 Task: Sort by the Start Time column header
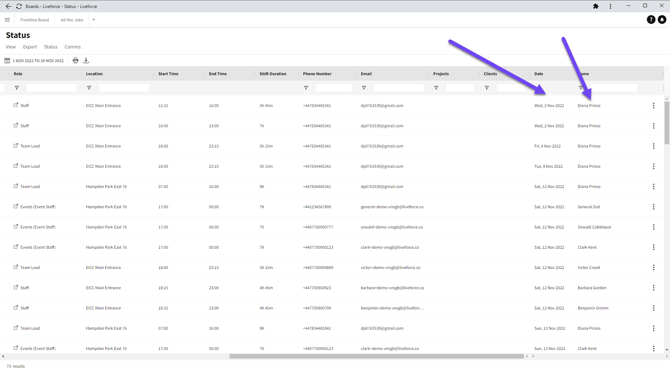[168, 74]
